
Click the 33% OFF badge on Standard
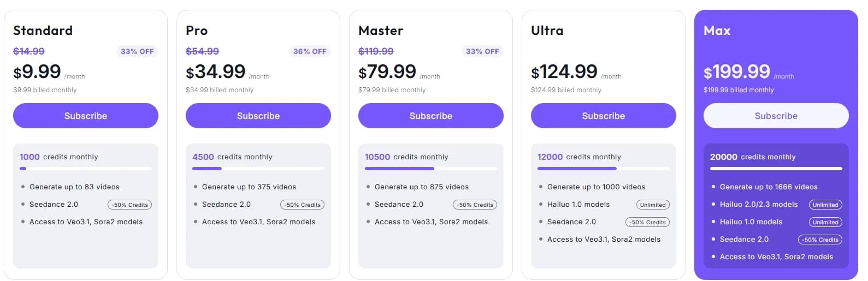(x=137, y=51)
